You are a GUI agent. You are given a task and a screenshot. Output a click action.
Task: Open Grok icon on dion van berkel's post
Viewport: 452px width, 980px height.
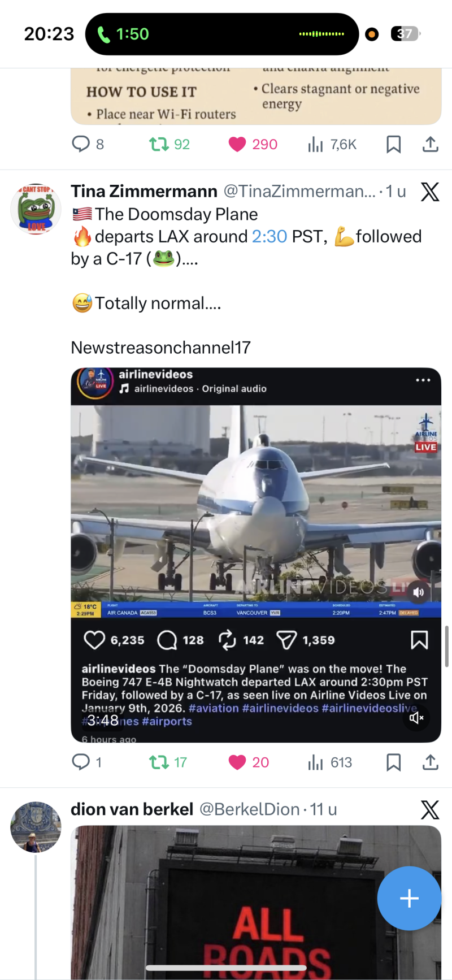click(x=429, y=810)
